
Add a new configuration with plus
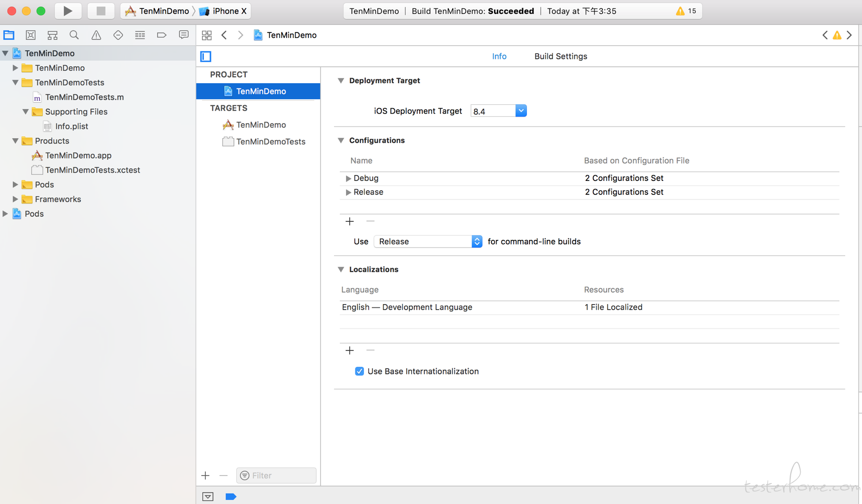(x=349, y=221)
